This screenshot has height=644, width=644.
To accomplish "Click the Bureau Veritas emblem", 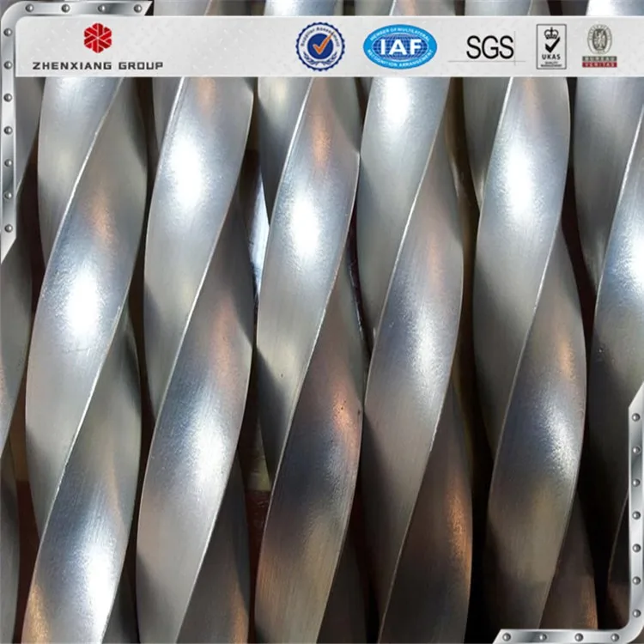I will point(599,46).
